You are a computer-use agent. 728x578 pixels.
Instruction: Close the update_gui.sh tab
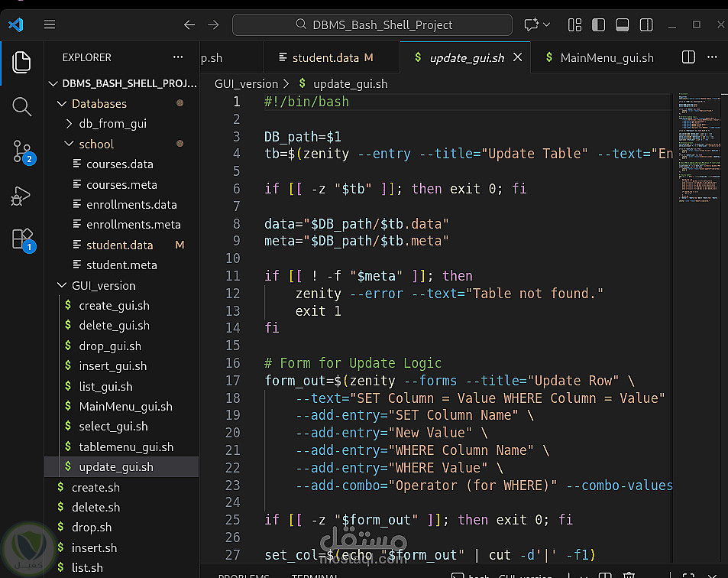coord(517,57)
